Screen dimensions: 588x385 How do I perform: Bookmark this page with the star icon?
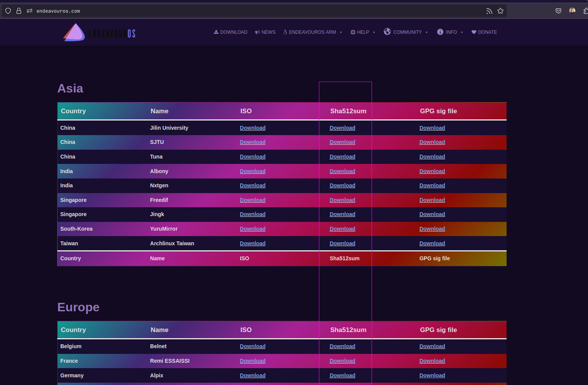pyautogui.click(x=500, y=11)
